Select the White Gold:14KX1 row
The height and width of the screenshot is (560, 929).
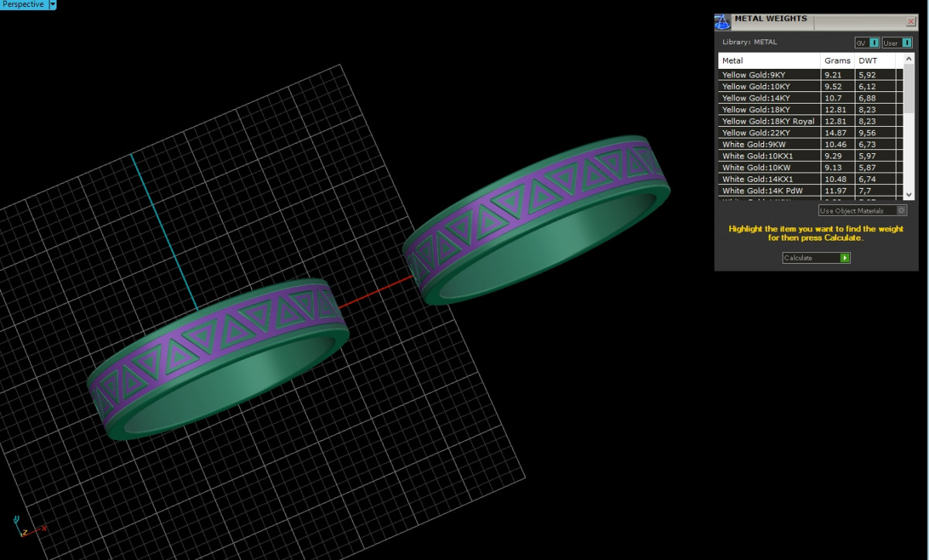[x=811, y=179]
